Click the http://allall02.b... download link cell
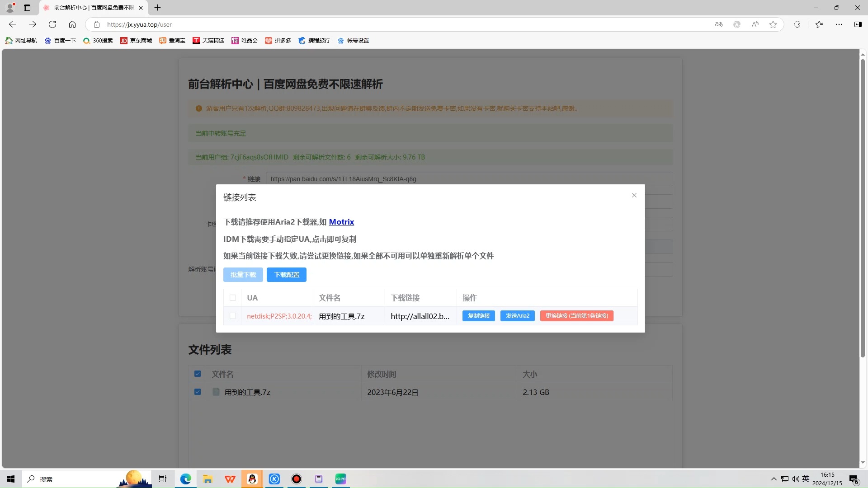 click(420, 316)
